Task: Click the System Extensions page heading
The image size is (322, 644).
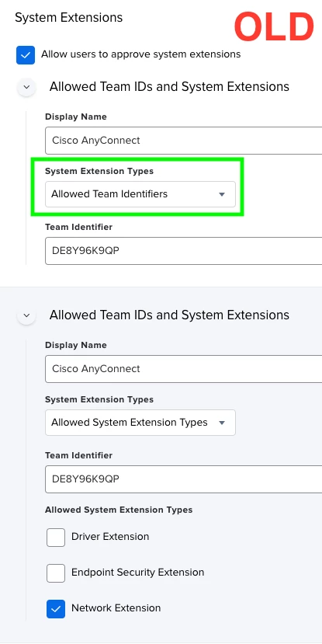Action: pyautogui.click(x=68, y=18)
